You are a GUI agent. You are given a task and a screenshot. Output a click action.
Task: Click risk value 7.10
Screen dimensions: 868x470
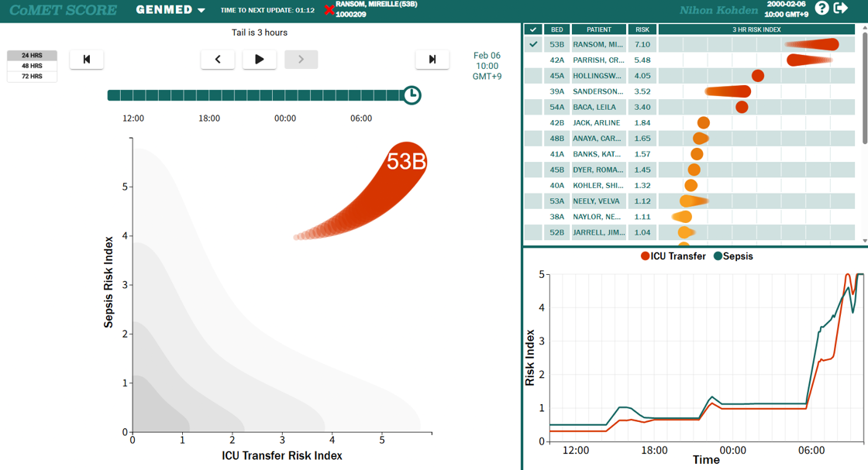(x=642, y=44)
